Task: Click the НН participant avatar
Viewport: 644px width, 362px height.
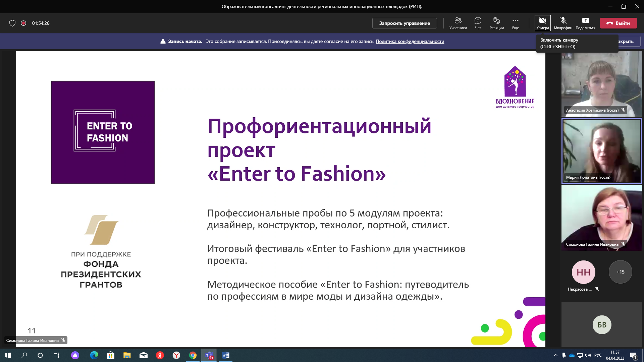Action: tap(583, 272)
